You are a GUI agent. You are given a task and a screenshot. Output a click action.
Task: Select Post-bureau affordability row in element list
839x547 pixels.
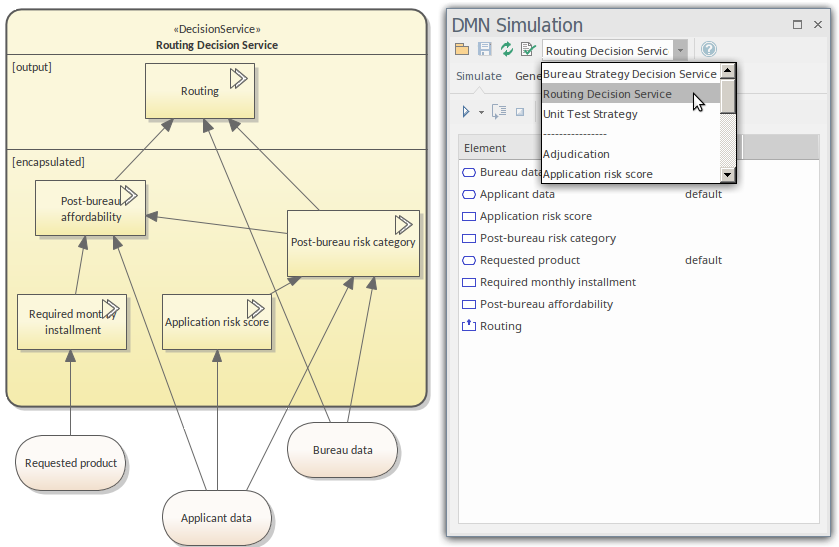[546, 304]
